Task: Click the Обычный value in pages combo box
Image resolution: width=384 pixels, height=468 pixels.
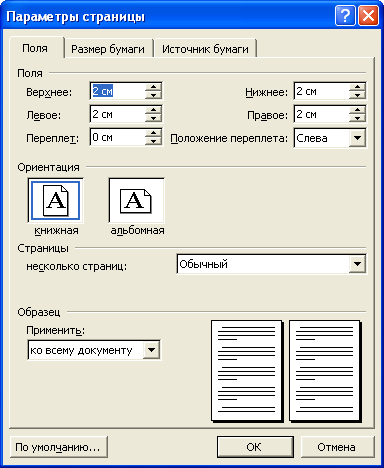Action: (x=203, y=264)
